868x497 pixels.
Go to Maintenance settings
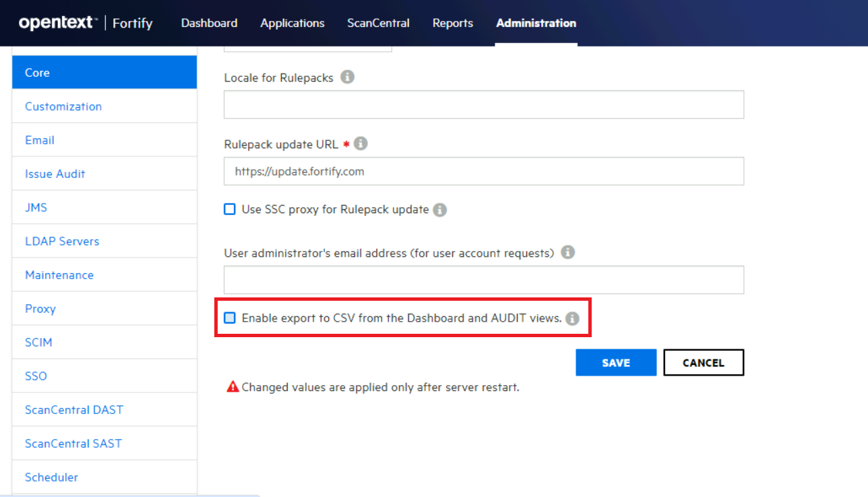point(104,274)
